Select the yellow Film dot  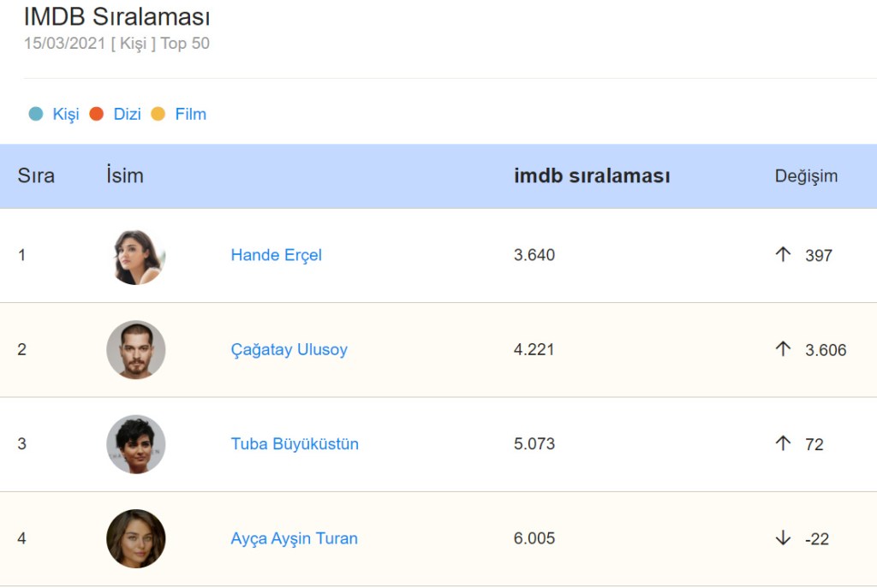point(158,114)
